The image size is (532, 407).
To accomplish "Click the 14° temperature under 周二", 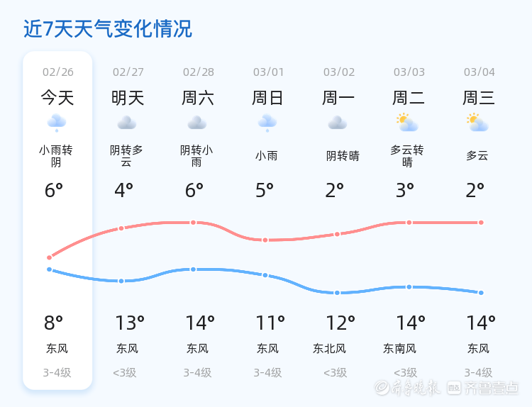I will point(410,323).
